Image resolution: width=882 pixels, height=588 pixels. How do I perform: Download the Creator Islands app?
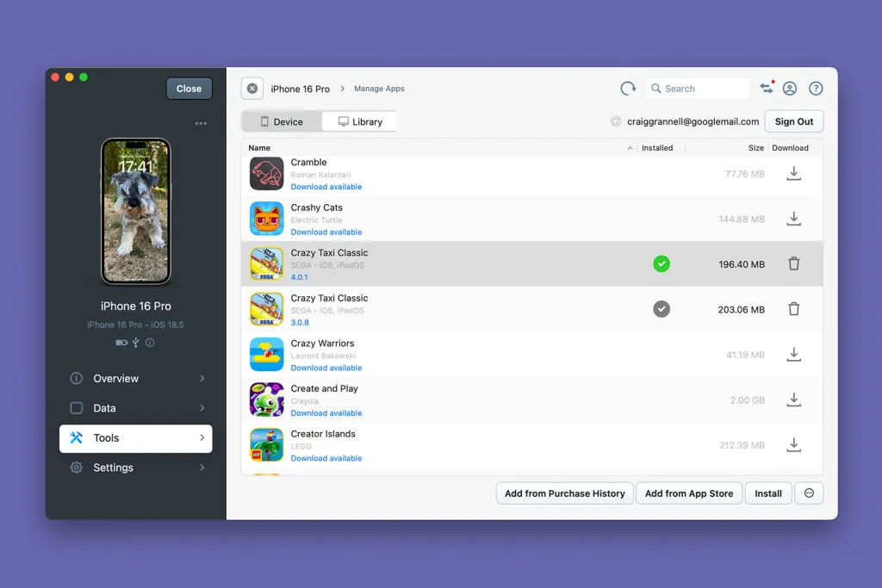click(x=794, y=445)
